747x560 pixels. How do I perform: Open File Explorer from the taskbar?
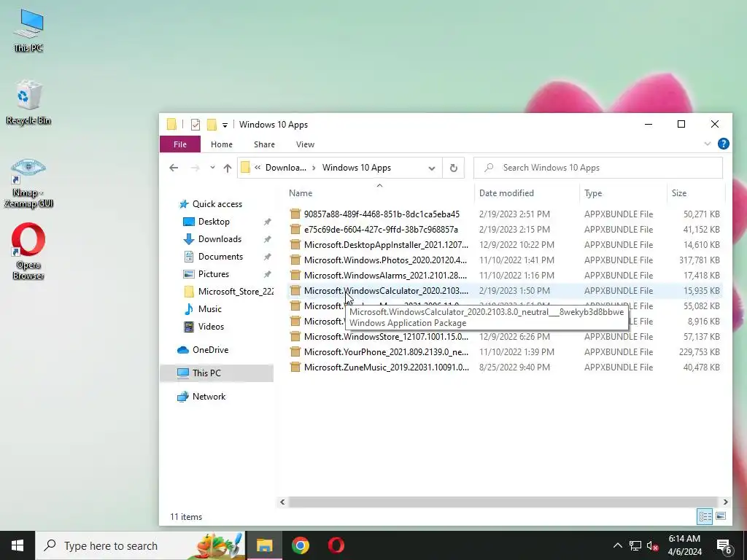point(264,545)
